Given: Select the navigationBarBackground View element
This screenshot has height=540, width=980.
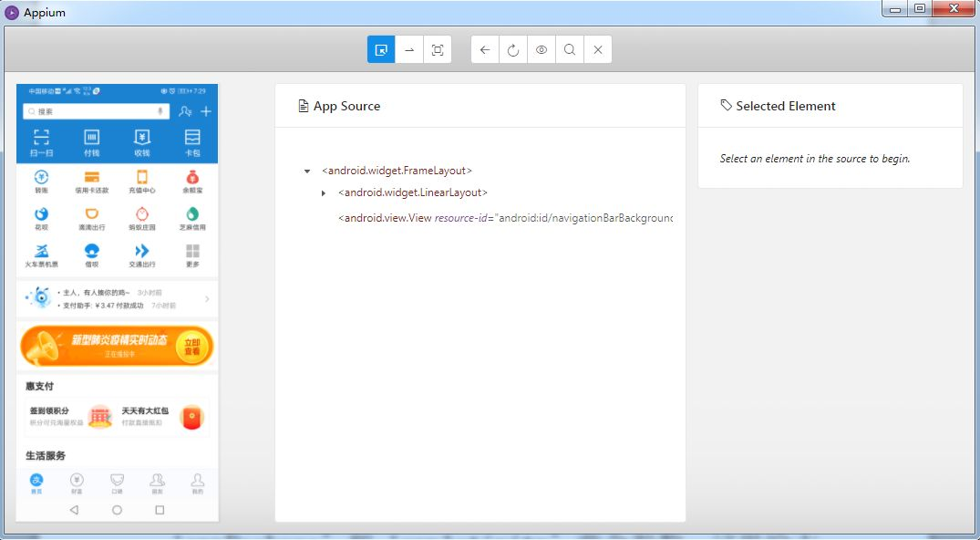Looking at the screenshot, I should [x=506, y=218].
